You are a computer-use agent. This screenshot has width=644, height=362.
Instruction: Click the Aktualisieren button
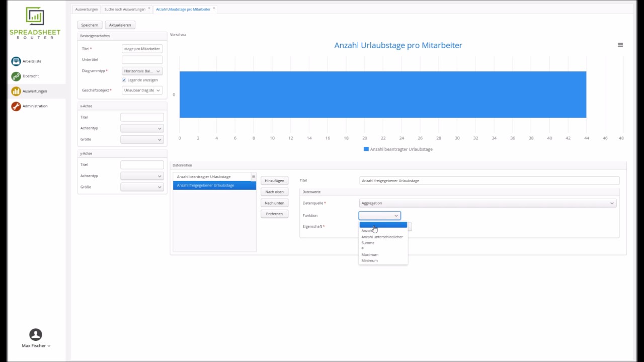(120, 25)
